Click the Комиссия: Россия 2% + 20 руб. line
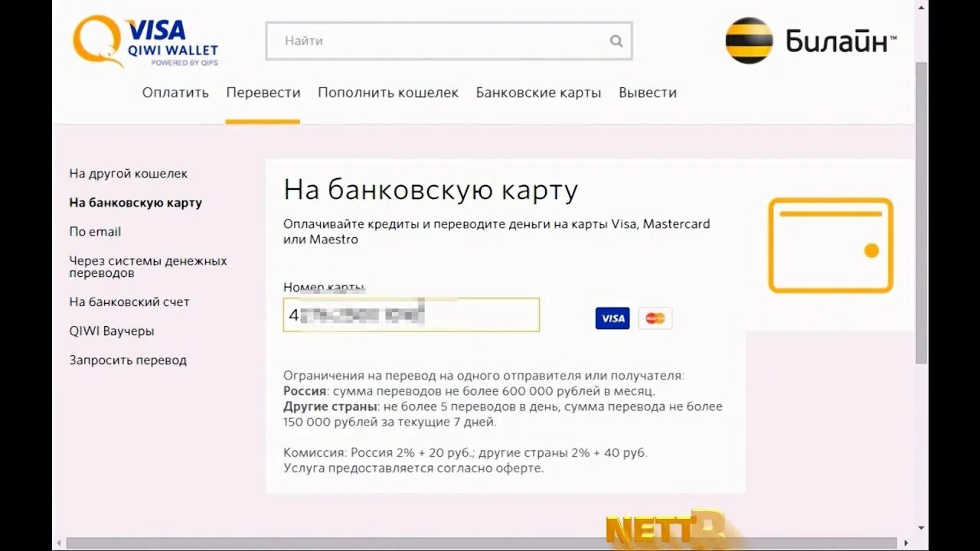Image resolution: width=980 pixels, height=551 pixels. [x=465, y=453]
